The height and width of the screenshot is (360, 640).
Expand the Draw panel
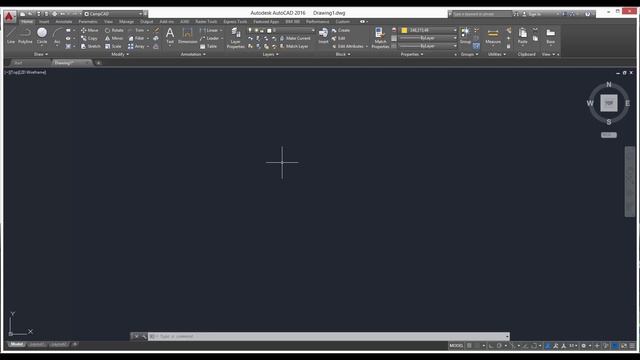click(x=41, y=54)
